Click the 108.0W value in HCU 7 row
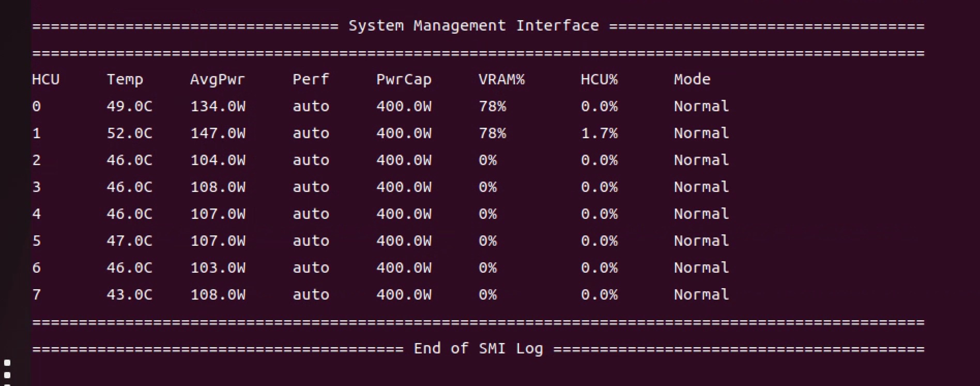 point(218,294)
